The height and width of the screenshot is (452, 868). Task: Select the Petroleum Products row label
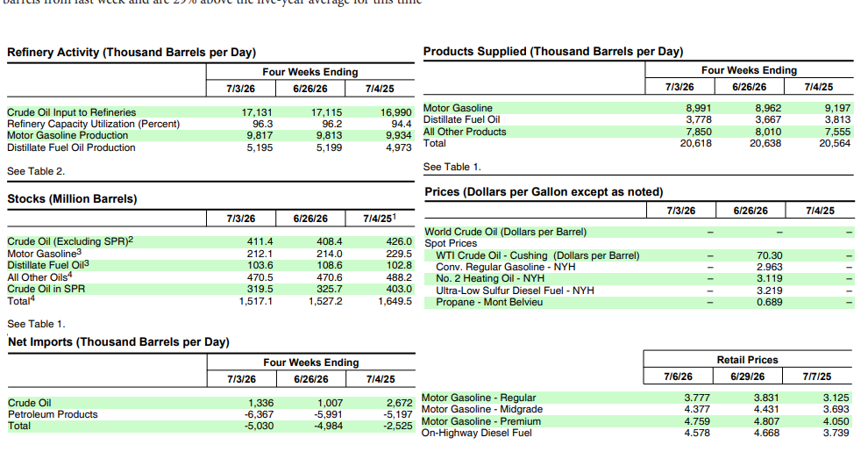click(53, 414)
